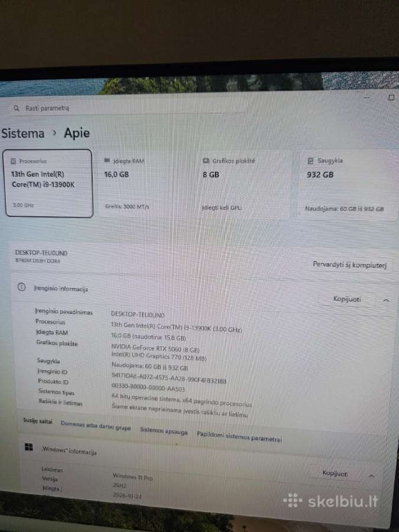This screenshot has height=532, width=399.
Task: Focus the 'Rasti parametrą' search field
Action: (x=129, y=108)
